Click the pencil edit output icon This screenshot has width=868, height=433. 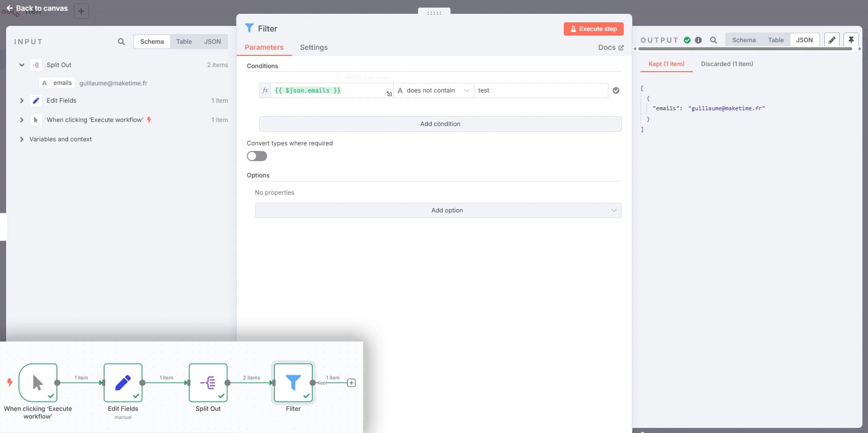(x=831, y=40)
